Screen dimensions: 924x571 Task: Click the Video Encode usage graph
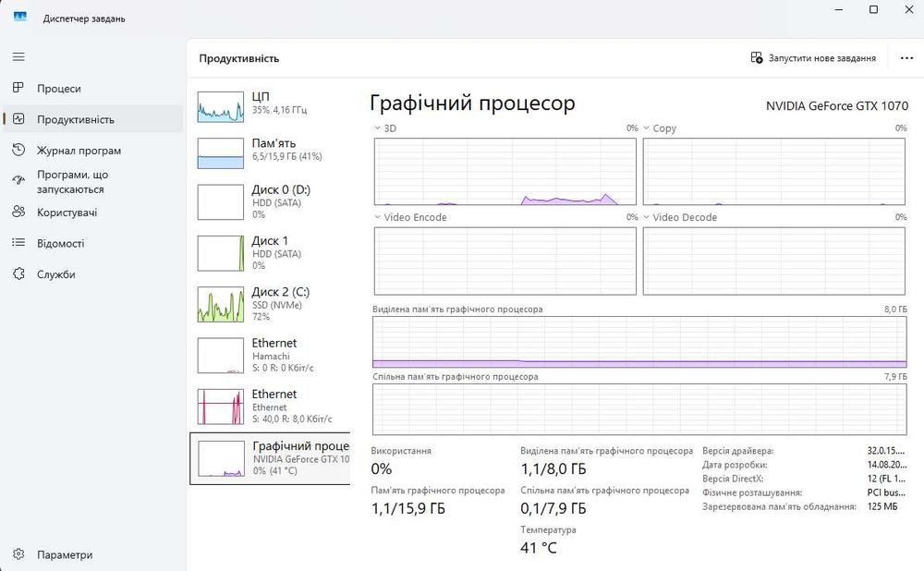pyautogui.click(x=505, y=261)
